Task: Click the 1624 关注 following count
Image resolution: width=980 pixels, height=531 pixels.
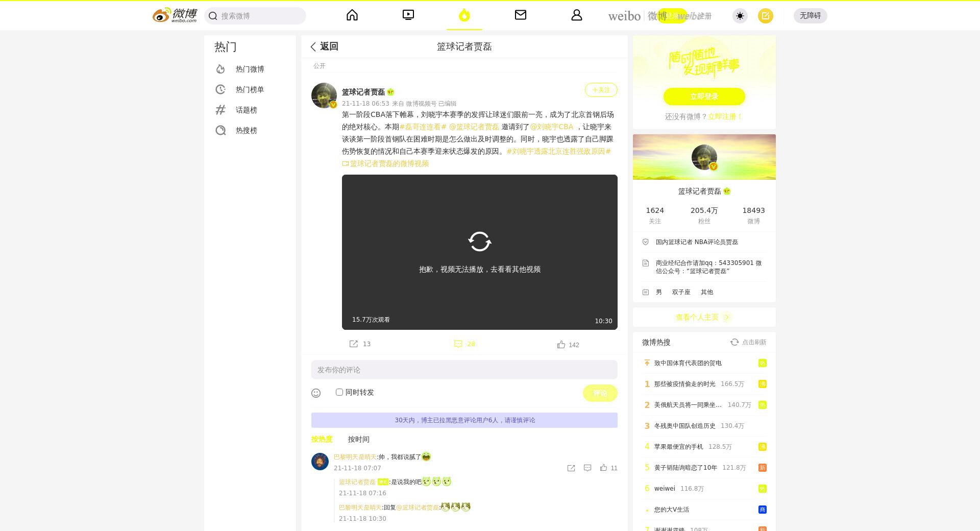Action: coord(655,215)
